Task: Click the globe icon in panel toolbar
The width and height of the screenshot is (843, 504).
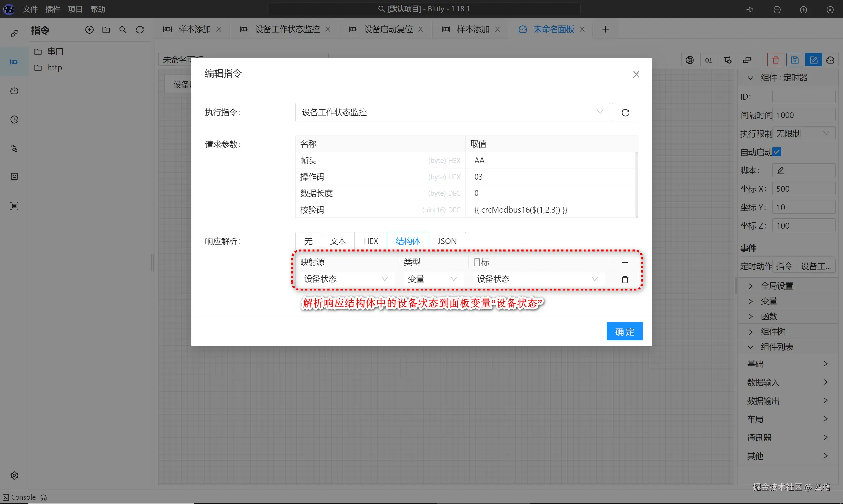Action: coord(689,60)
